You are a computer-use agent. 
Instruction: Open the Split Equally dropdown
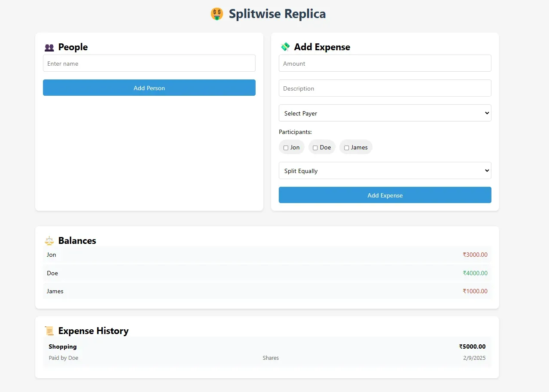pos(385,170)
